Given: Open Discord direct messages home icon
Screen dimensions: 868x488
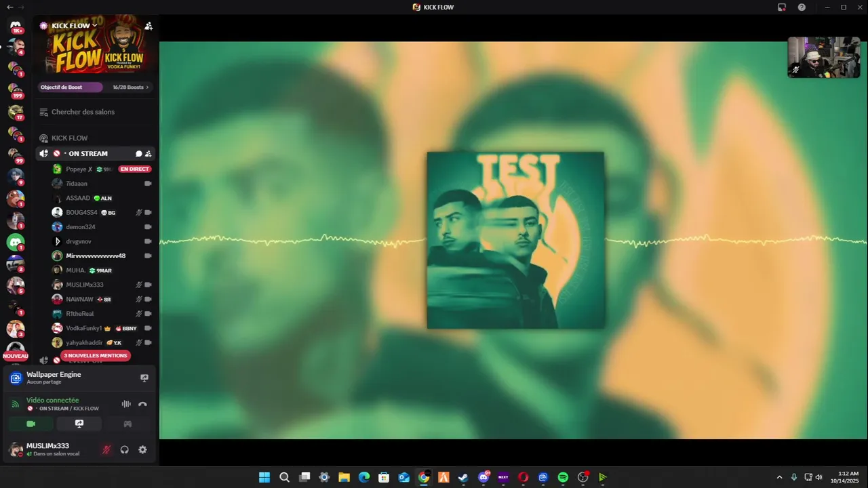Looking at the screenshot, I should point(16,26).
